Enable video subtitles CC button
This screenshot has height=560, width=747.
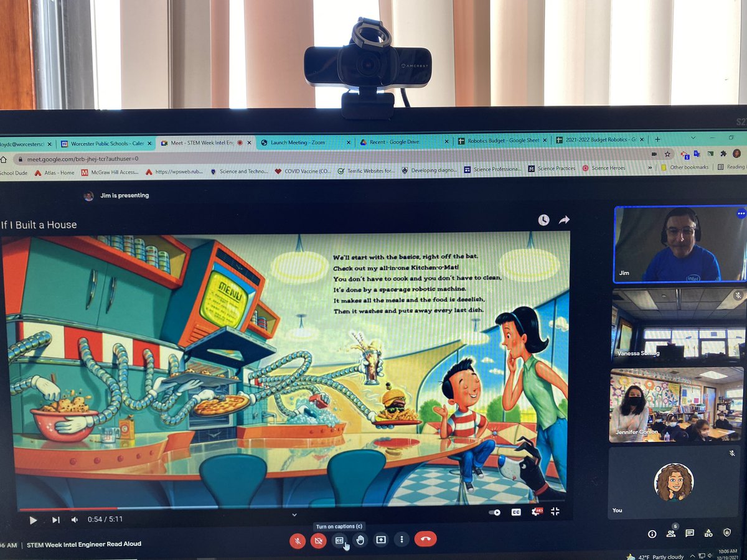pyautogui.click(x=516, y=512)
